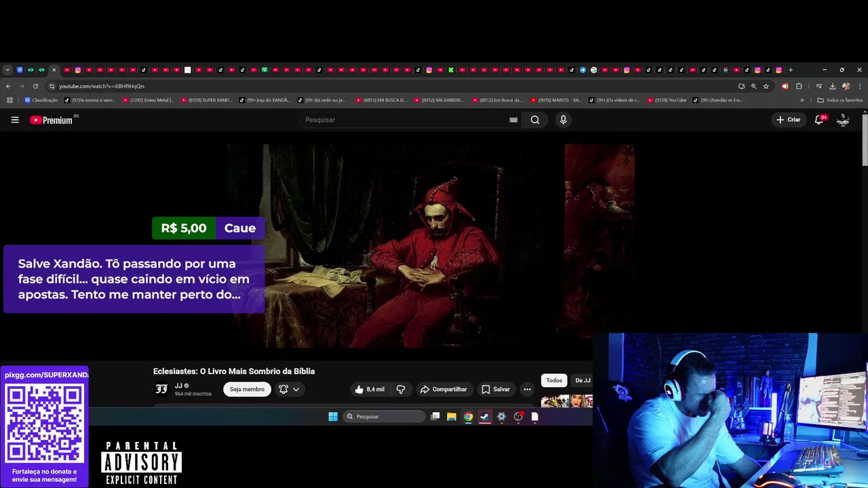Open the Classificação bookmark
The image size is (868, 488).
coord(41,100)
